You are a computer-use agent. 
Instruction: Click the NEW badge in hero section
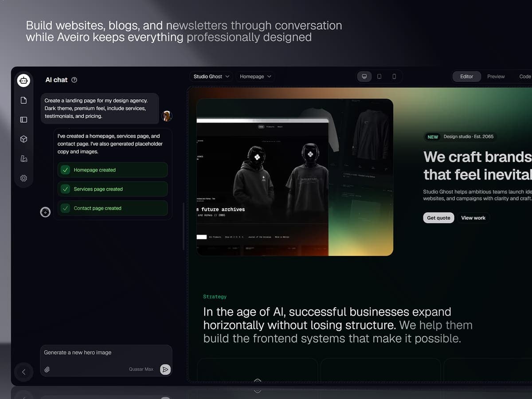[433, 137]
